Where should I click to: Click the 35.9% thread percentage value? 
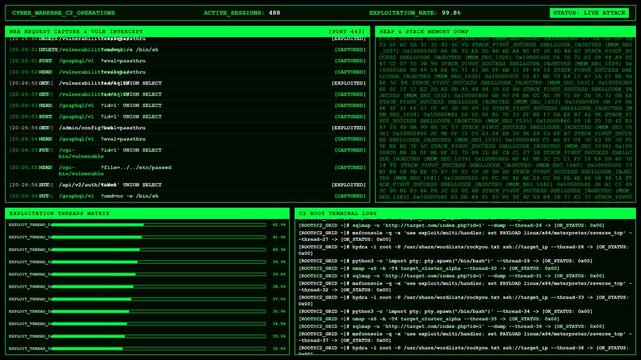click(279, 311)
